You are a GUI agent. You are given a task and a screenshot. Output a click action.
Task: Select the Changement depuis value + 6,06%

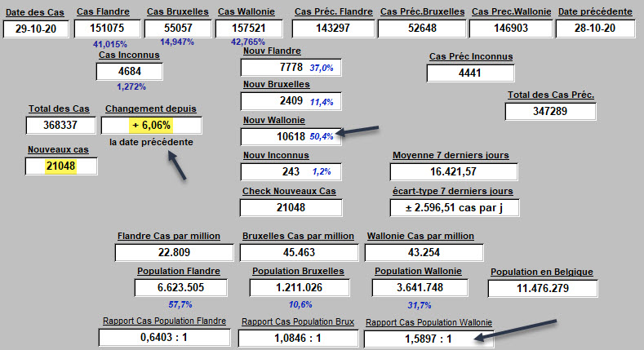151,125
